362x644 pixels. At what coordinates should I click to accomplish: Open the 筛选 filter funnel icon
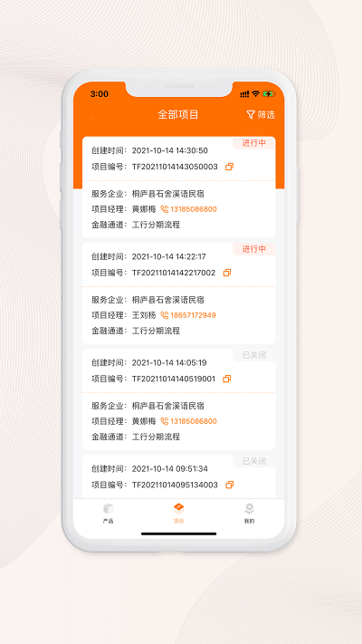click(251, 115)
